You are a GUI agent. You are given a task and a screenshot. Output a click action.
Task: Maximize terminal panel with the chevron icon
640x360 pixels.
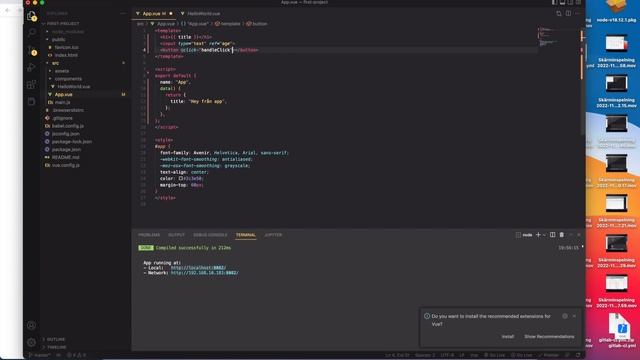point(571,235)
